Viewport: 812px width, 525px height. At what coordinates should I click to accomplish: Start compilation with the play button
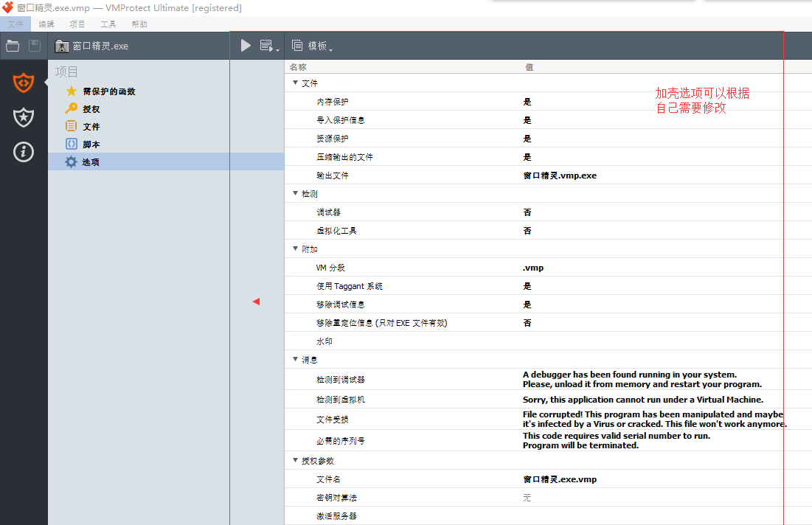click(246, 46)
